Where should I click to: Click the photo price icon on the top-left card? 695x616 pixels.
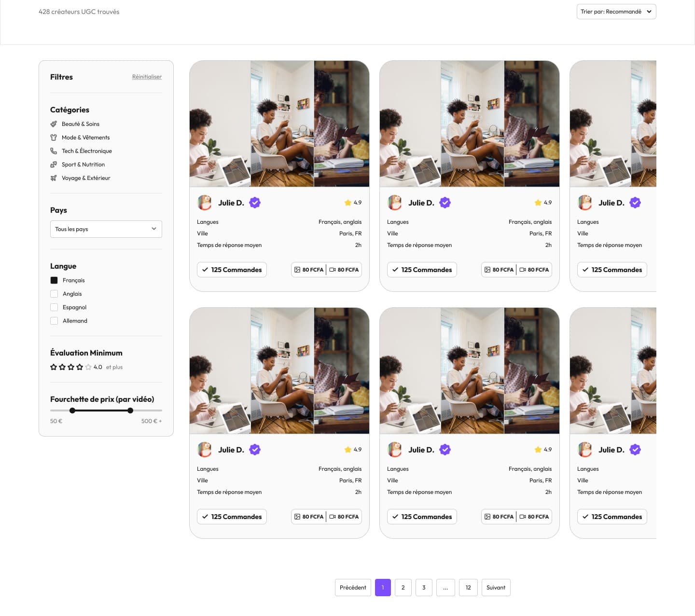click(x=297, y=270)
